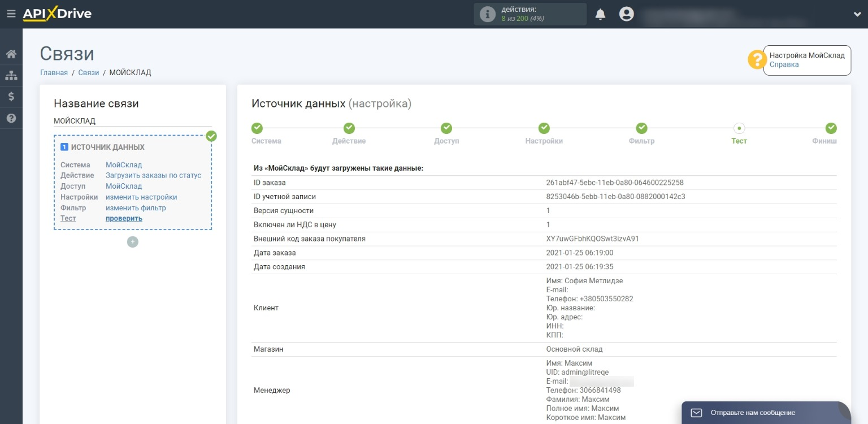Click the МойСклад system link
The width and height of the screenshot is (868, 424).
tap(124, 165)
